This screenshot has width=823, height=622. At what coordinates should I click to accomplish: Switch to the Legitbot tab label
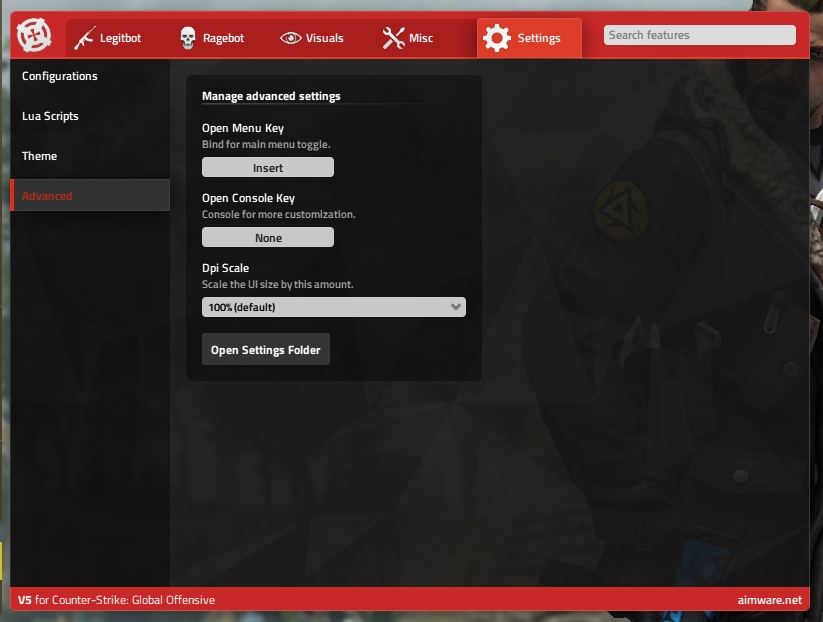click(x=120, y=38)
